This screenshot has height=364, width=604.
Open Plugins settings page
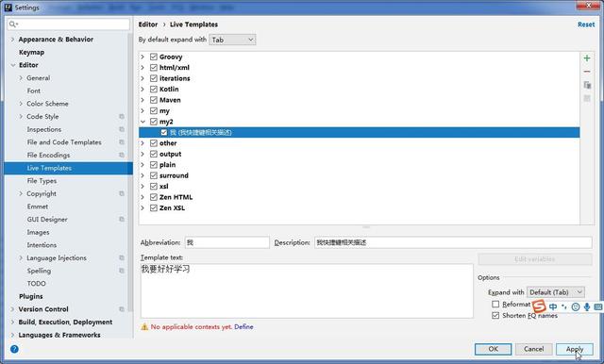coord(31,296)
